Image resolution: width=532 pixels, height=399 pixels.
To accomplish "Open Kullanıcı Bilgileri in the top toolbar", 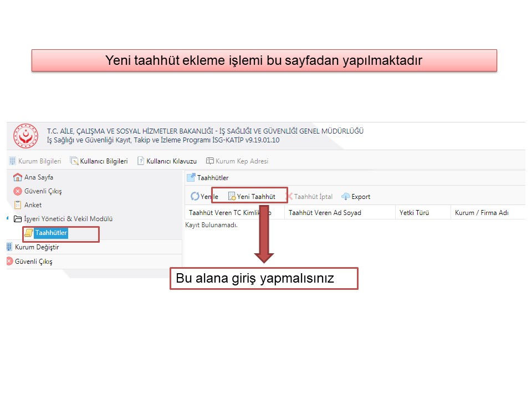I will point(99,161).
